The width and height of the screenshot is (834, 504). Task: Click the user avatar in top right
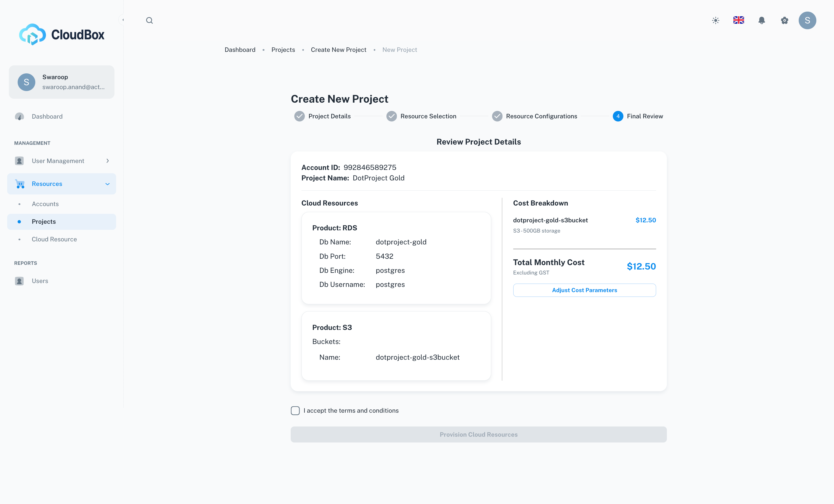pyautogui.click(x=807, y=20)
